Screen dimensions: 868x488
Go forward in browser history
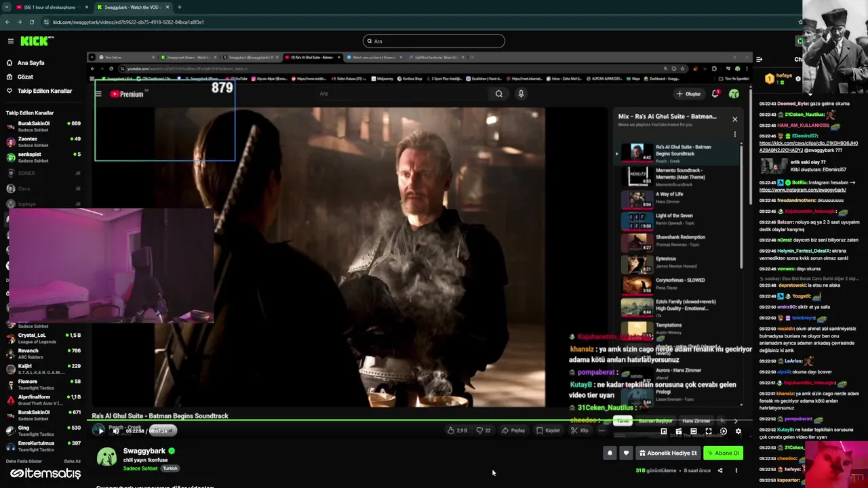[x=19, y=22]
